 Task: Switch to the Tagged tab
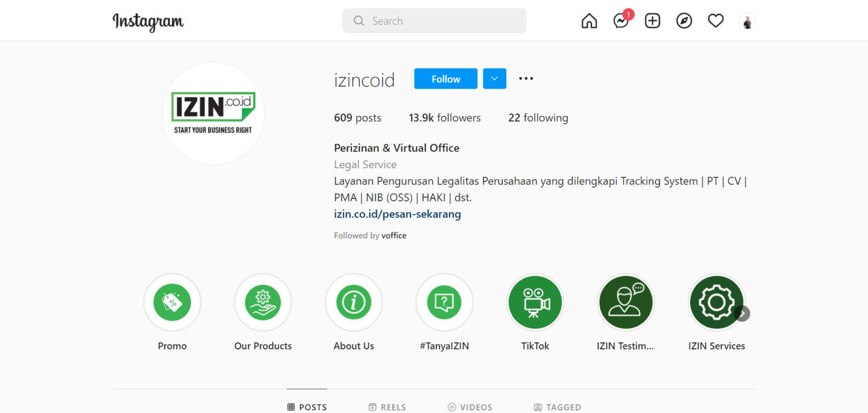pos(557,407)
